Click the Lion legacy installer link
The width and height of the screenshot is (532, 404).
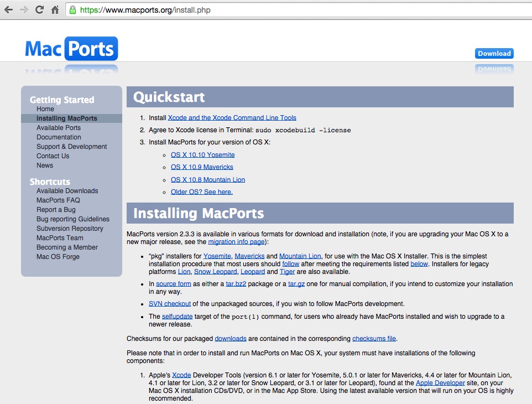point(184,272)
